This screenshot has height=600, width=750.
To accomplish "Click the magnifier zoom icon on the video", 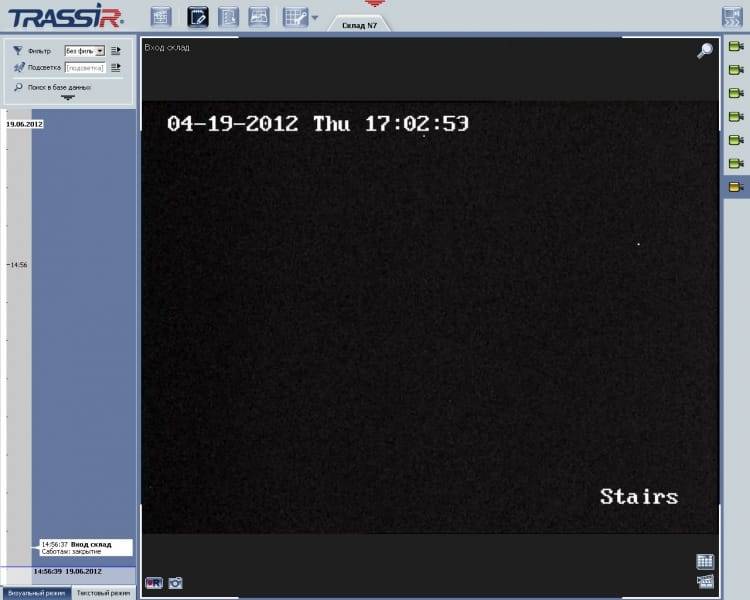I will point(706,51).
